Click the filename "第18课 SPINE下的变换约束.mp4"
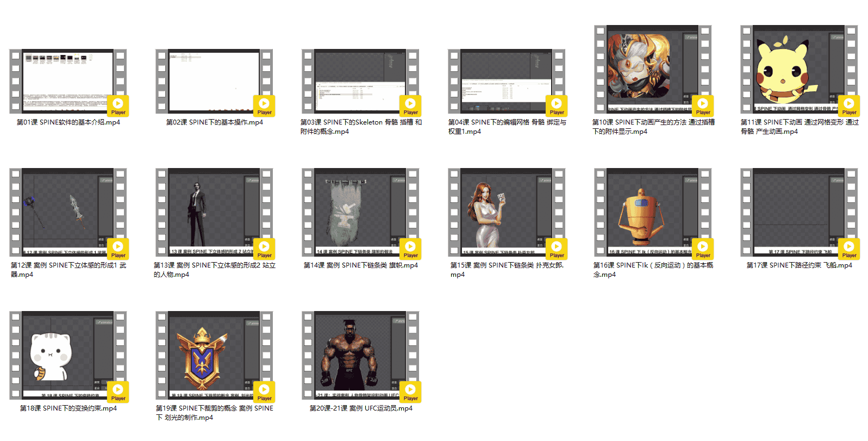The image size is (868, 441). point(68,408)
